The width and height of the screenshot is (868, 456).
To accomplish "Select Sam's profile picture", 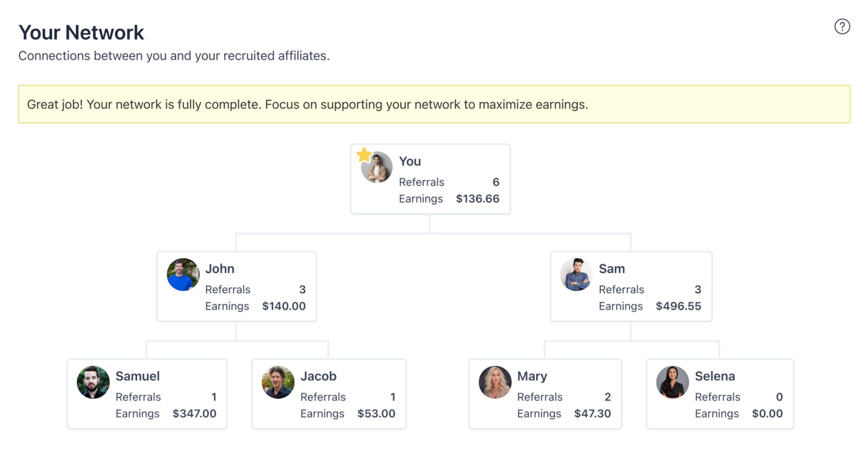I will [576, 274].
